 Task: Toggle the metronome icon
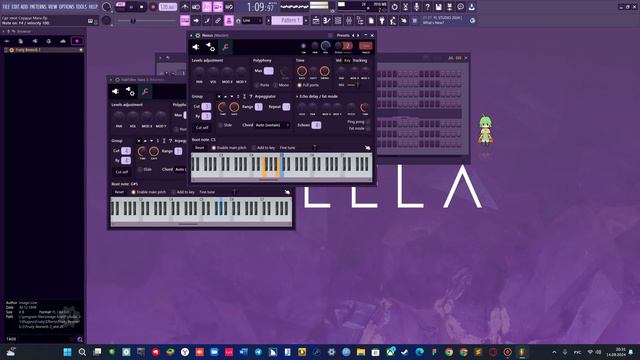tap(185, 7)
